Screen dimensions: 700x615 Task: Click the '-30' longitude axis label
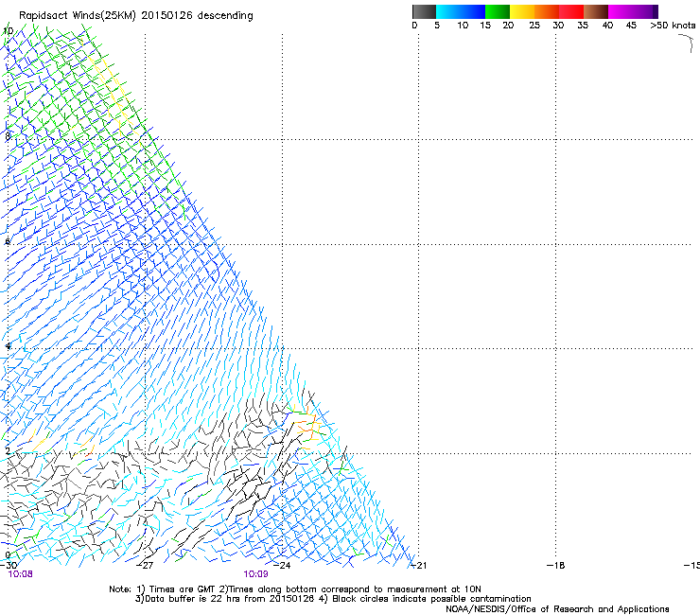9,566
